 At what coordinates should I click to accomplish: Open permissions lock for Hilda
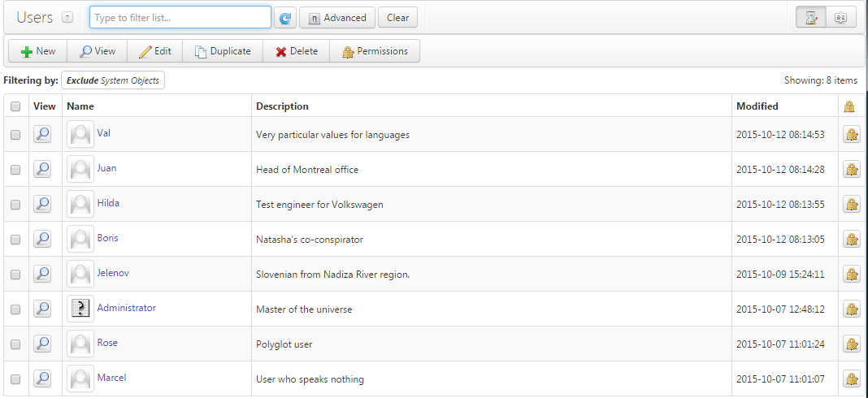coord(852,204)
